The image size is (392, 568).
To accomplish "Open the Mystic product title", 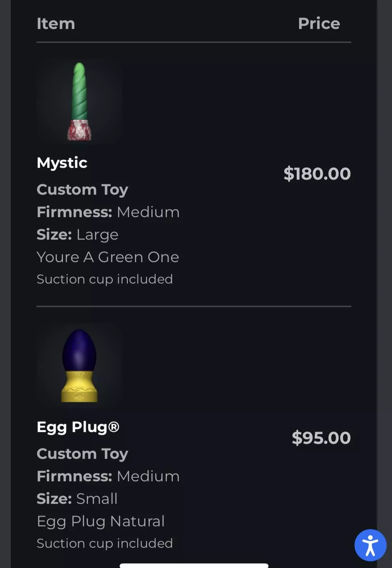I will coord(62,163).
